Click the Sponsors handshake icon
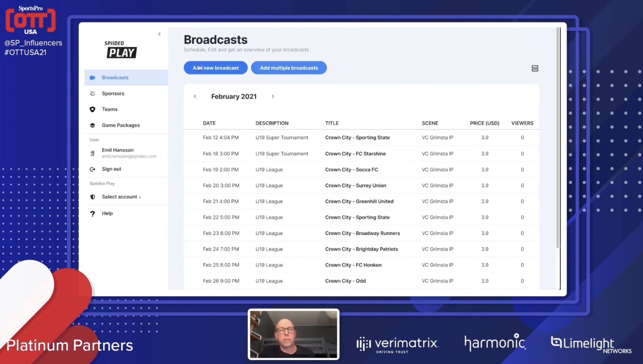The width and height of the screenshot is (643, 364). click(x=92, y=94)
